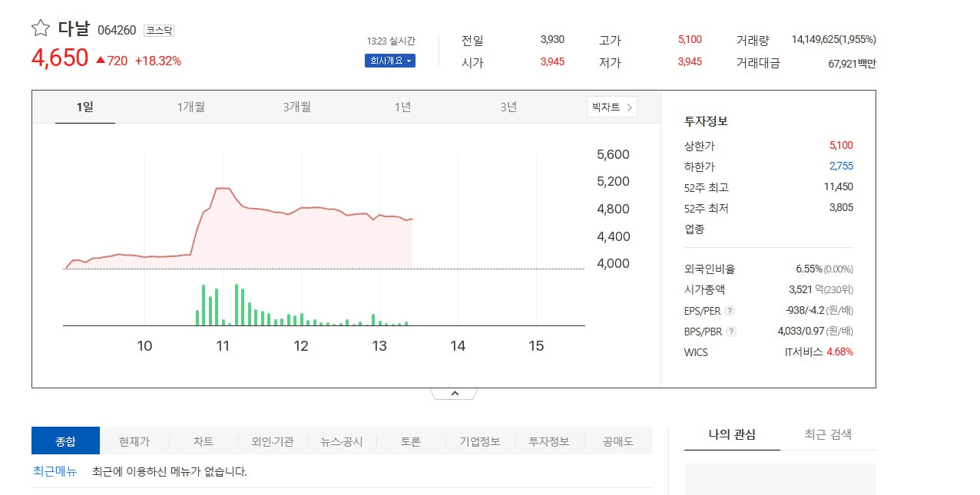980x495 pixels.
Task: Click the BPS/PBR question mark help icon
Action: (731, 332)
